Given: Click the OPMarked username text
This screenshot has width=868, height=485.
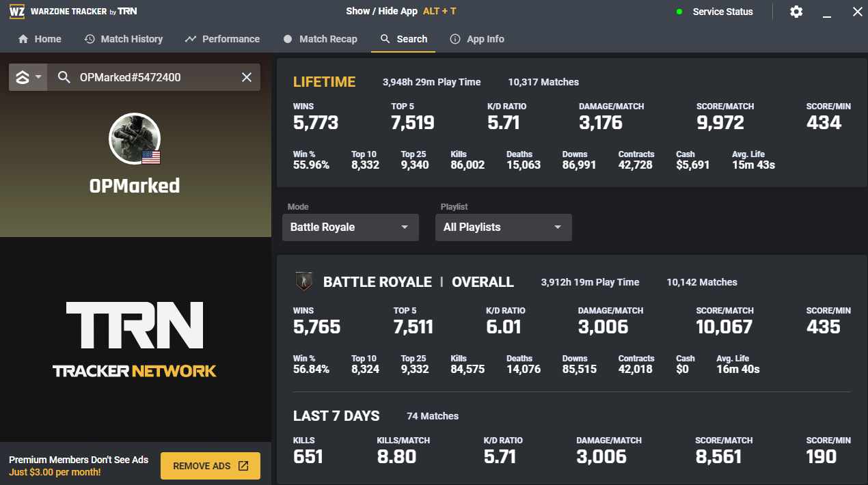Looking at the screenshot, I should (x=135, y=186).
